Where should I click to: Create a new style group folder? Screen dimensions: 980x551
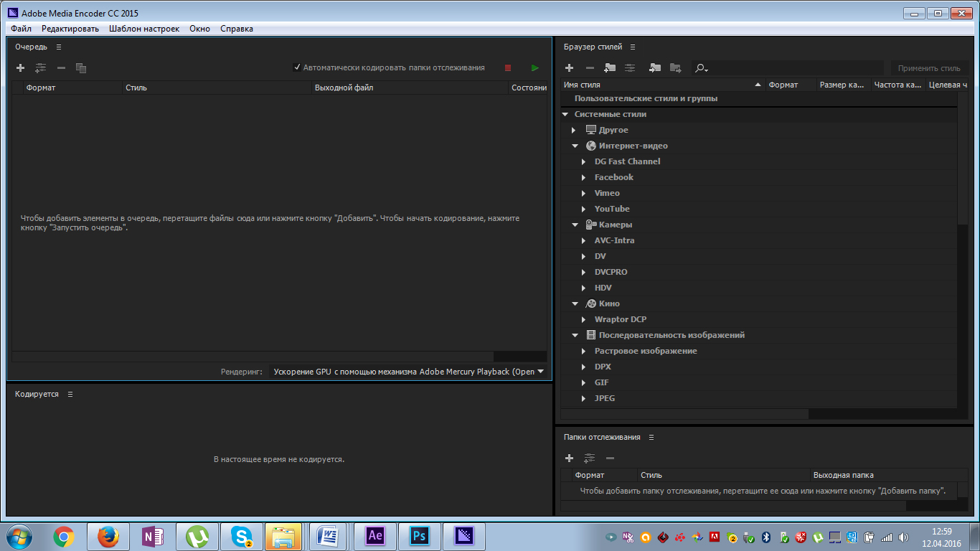(610, 68)
